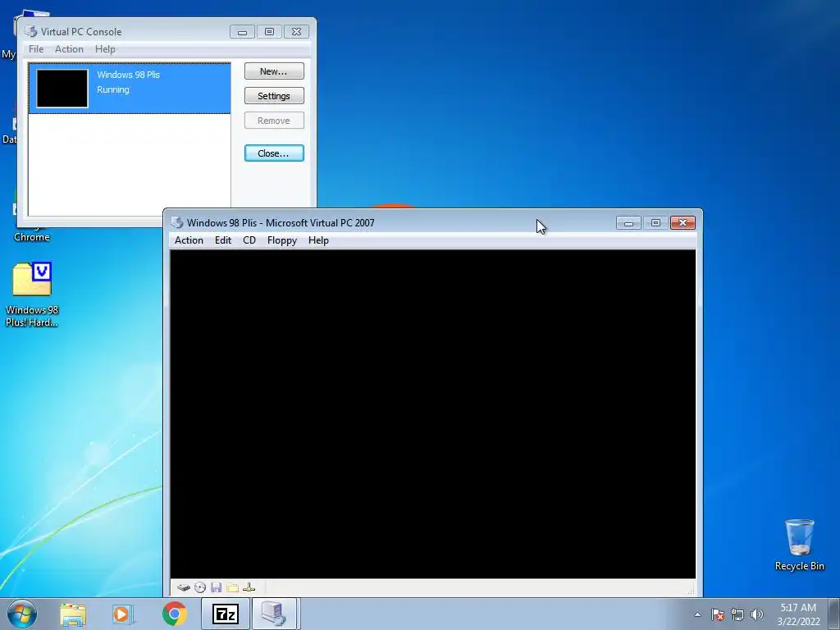The image size is (840, 630).
Task: Click the floppy disk status icon in VM window
Action: 216,587
